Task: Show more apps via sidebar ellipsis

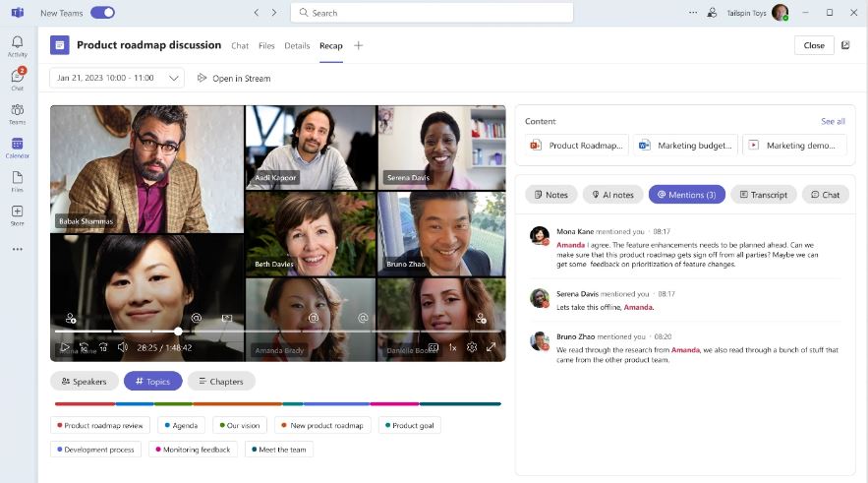Action: click(17, 249)
